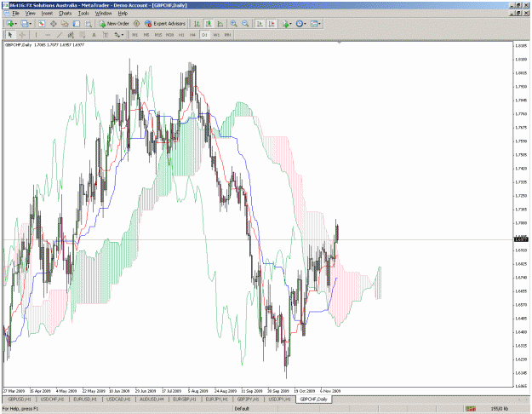This screenshot has height=414, width=532.
Task: Open the Insert menu
Action: coord(47,14)
